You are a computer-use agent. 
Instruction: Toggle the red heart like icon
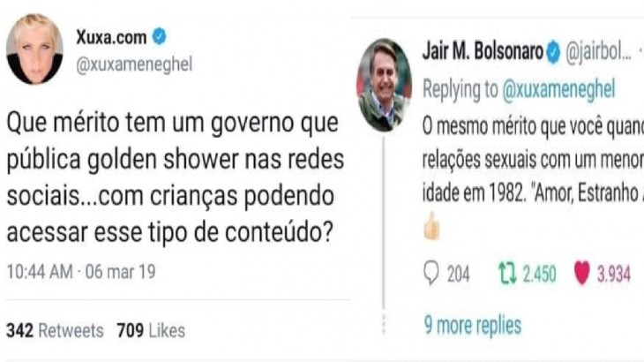click(581, 273)
